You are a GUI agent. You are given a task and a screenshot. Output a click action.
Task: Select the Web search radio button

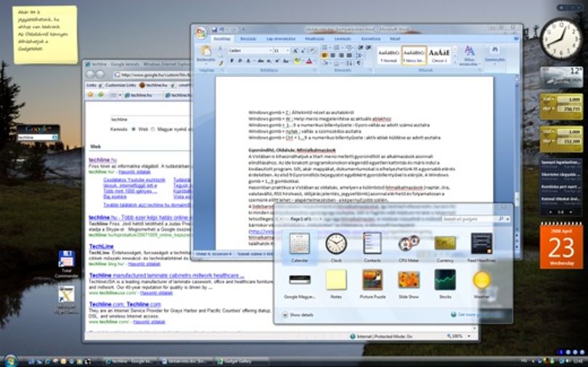(133, 129)
